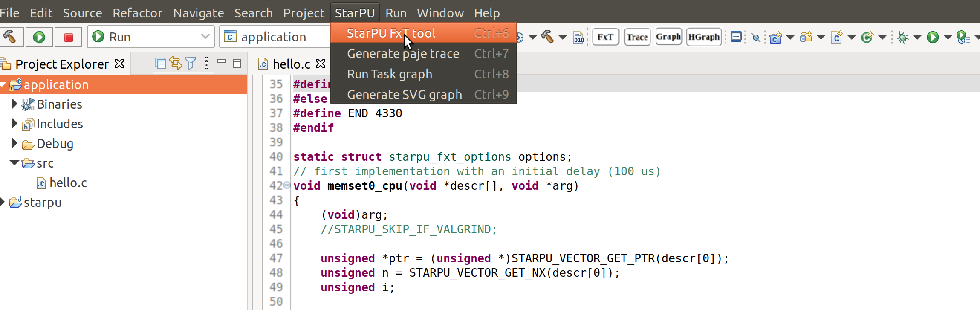Screen dimensions: 980x310
Task: Open dropdown beside New Source Folder icon
Action: (x=821, y=38)
